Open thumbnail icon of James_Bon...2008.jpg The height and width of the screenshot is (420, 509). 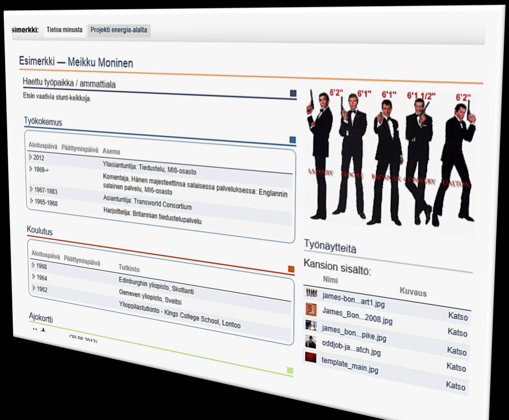pyautogui.click(x=311, y=309)
